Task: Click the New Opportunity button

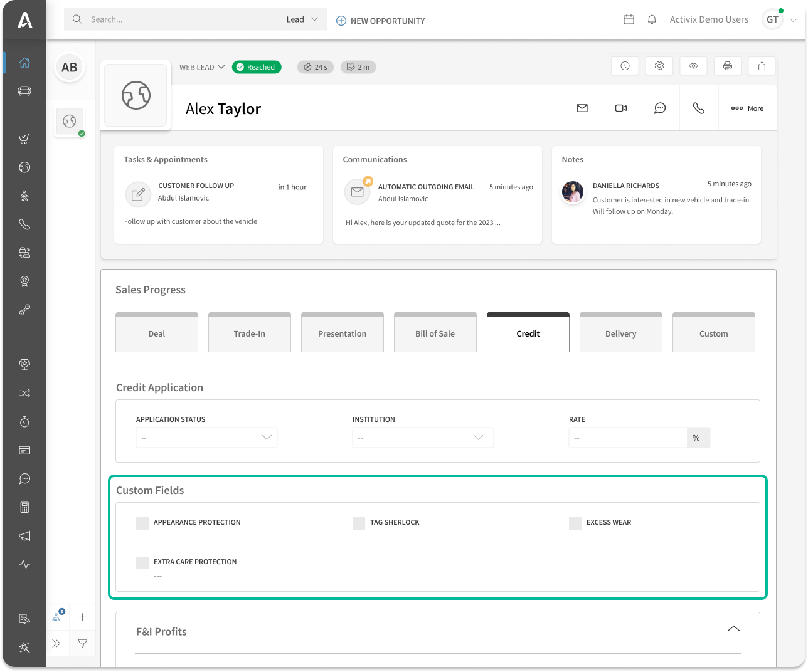Action: 381,21
